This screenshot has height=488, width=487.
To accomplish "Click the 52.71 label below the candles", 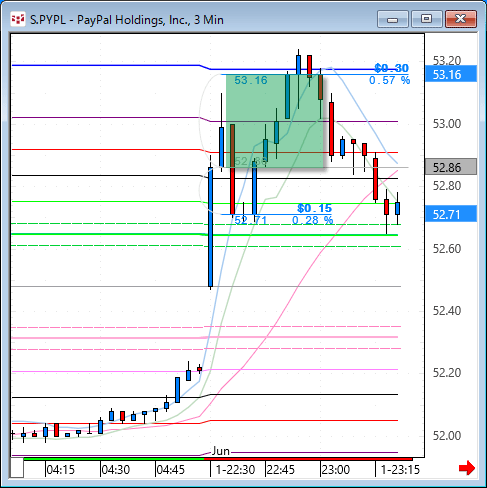I will click(251, 220).
